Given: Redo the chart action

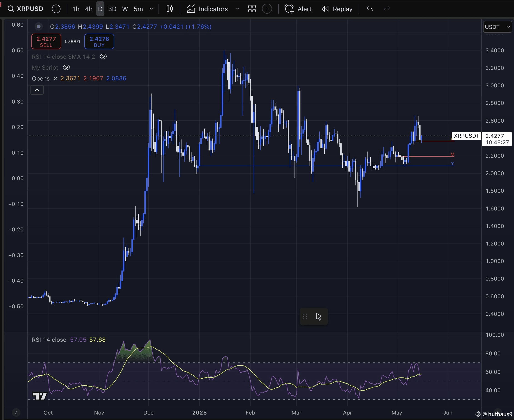Looking at the screenshot, I should click(387, 9).
